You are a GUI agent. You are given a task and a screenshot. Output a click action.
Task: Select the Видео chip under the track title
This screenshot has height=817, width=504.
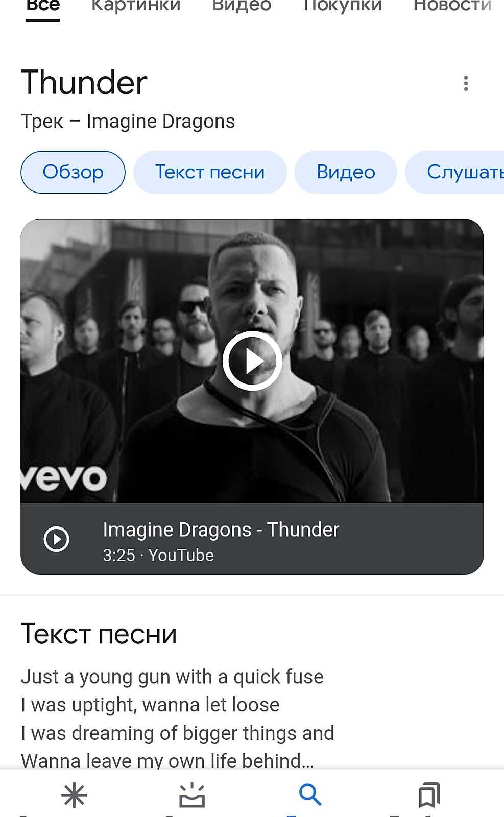[346, 172]
